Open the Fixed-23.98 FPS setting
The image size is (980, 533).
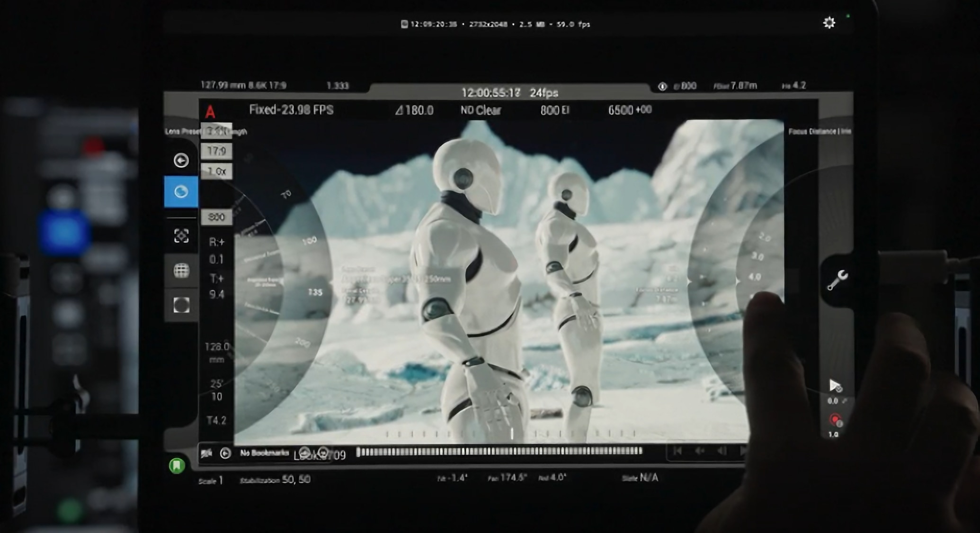291,110
